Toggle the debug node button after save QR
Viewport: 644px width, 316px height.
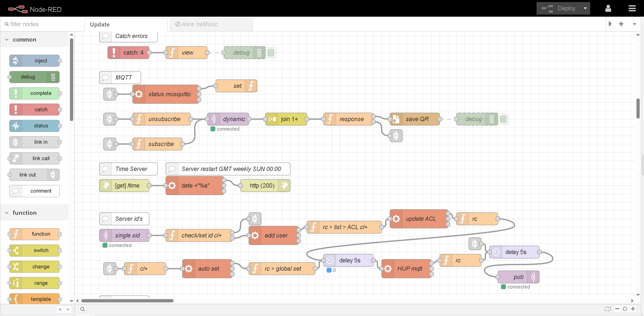click(503, 119)
